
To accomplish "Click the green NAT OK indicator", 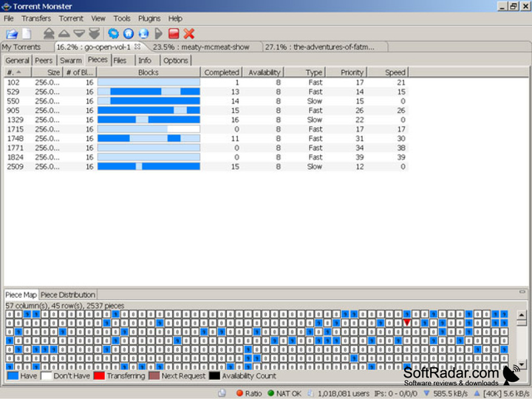I will tap(270, 393).
